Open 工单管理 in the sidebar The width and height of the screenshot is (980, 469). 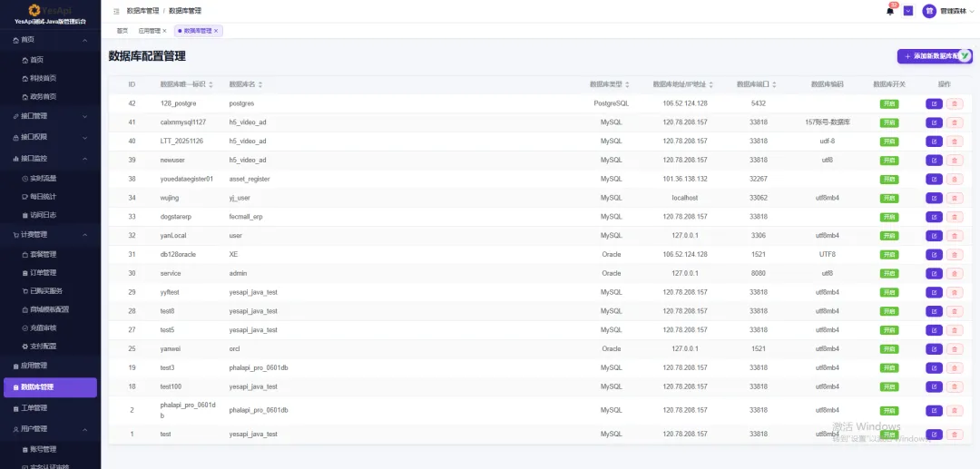point(50,408)
